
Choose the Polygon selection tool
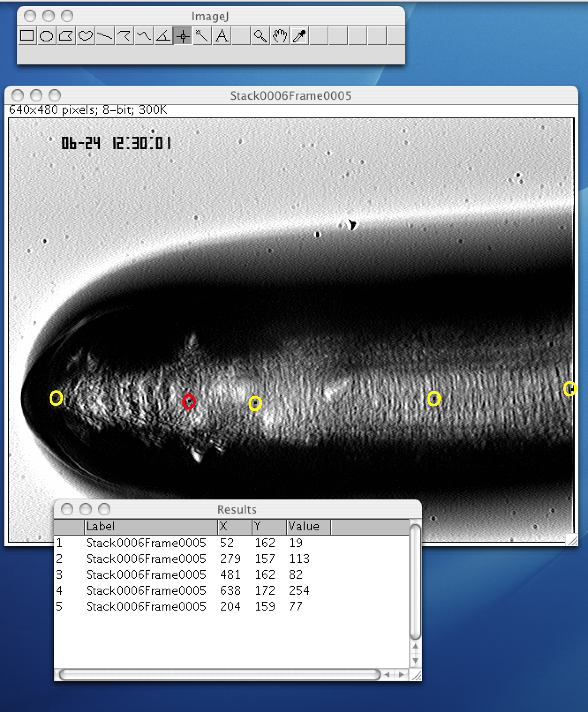(66, 36)
